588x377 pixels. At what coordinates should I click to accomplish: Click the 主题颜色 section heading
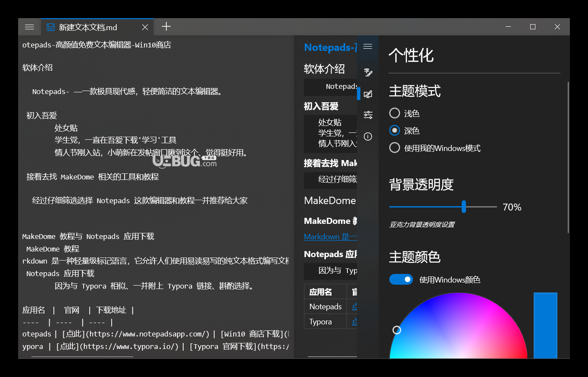coord(415,257)
